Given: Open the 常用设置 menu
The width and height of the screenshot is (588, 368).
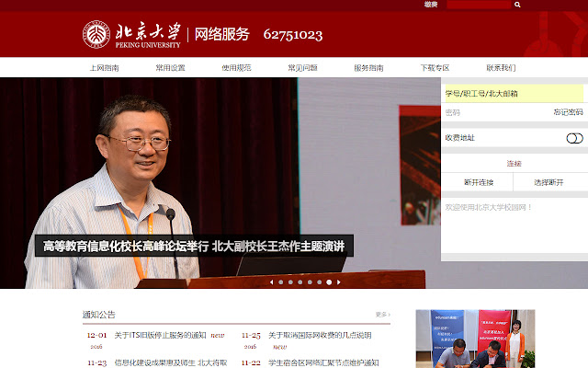Looking at the screenshot, I should 170,68.
